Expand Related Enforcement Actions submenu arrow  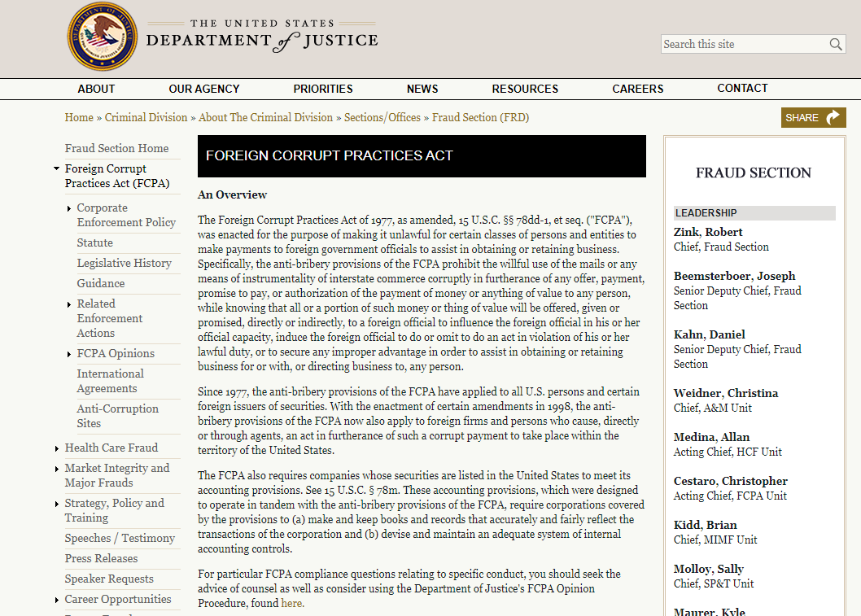68,304
